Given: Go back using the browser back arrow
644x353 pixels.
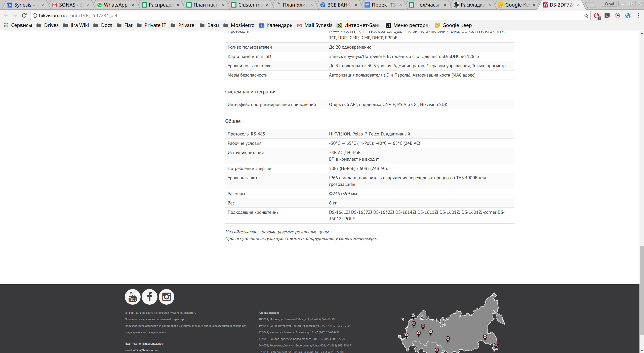Looking at the screenshot, I should click(6, 15).
